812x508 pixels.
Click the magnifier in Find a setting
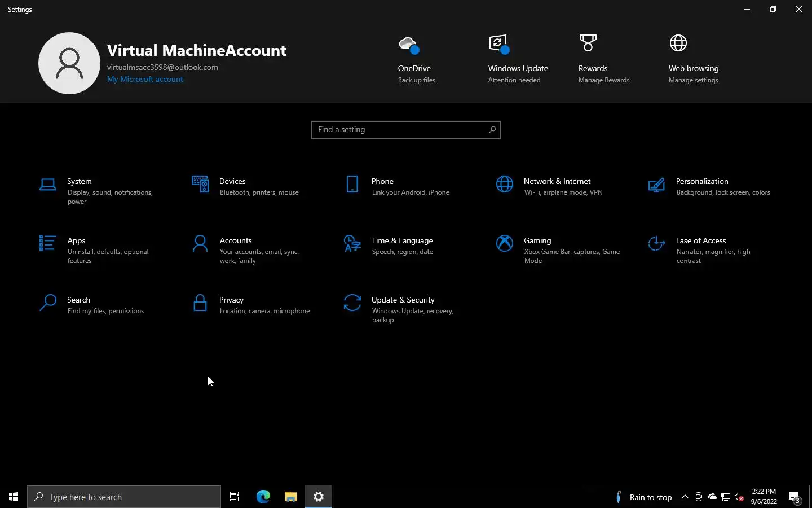[492, 130]
